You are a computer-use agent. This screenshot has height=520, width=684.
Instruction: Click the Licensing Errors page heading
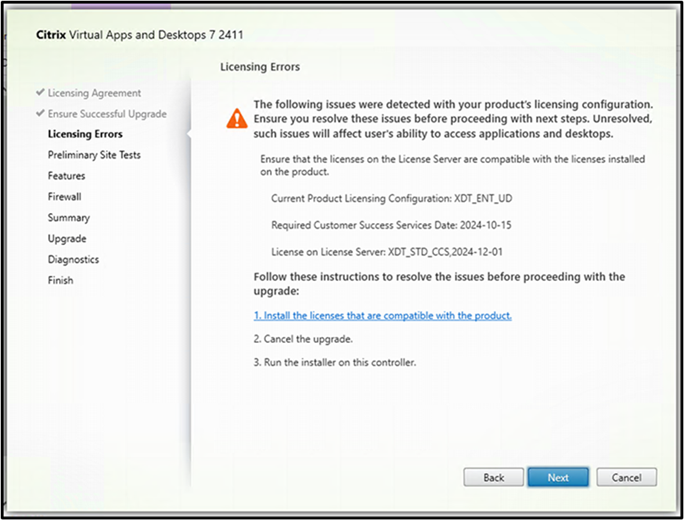point(260,67)
